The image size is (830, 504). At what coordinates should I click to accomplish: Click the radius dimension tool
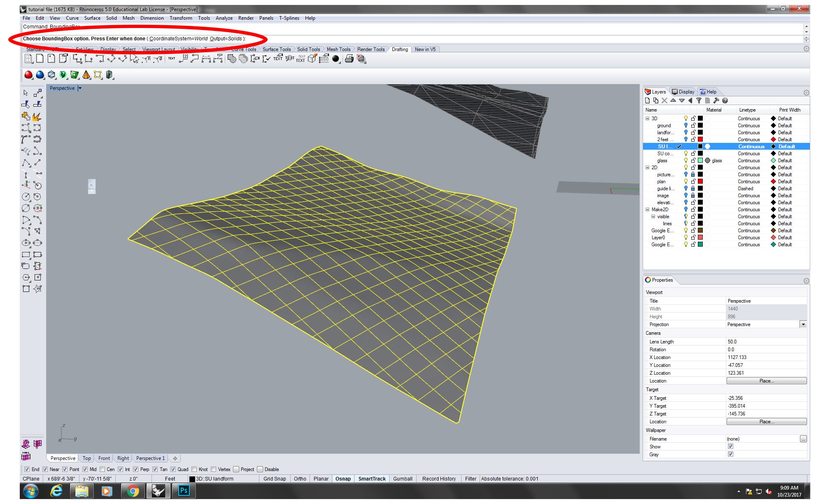point(146,59)
